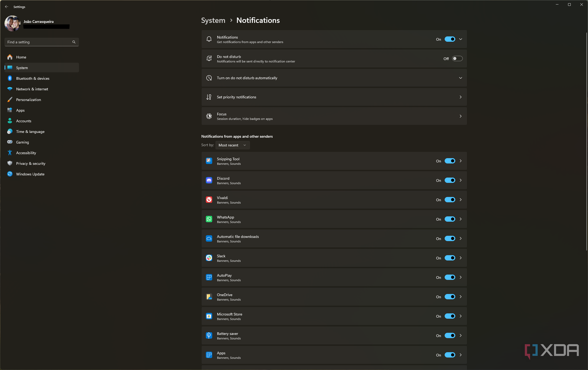Click the WhatsApp app icon
Screen dimensions: 588x370
(x=209, y=219)
